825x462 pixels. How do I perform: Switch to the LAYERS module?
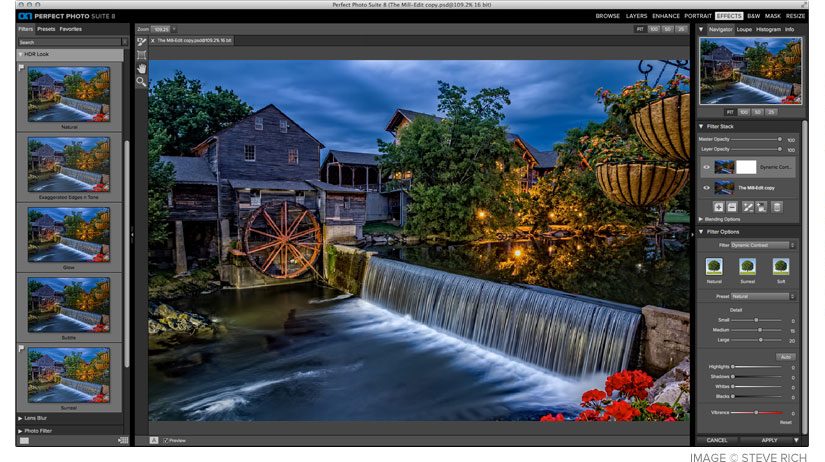pyautogui.click(x=637, y=16)
